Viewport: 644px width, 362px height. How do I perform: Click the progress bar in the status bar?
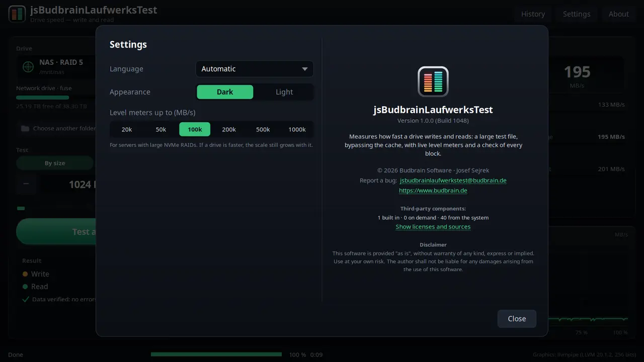click(216, 354)
